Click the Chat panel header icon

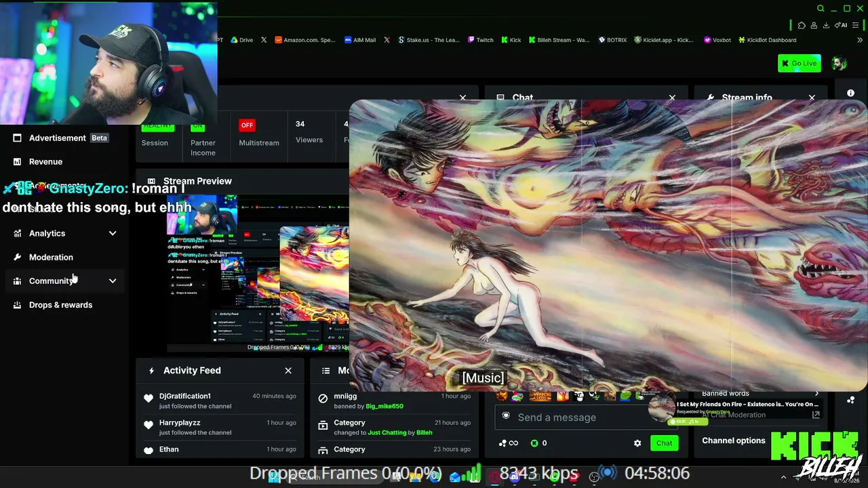500,98
